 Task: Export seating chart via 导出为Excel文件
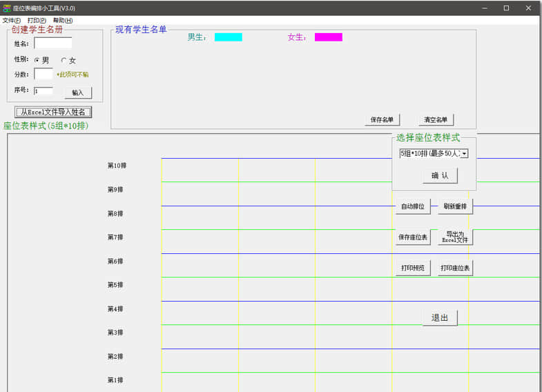click(455, 237)
